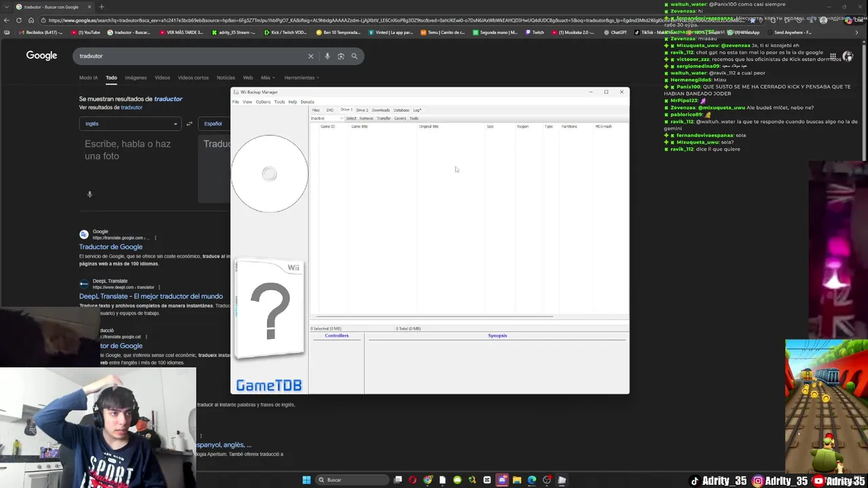Open DeepL Translate result link
The image size is (868, 488).
tap(151, 296)
